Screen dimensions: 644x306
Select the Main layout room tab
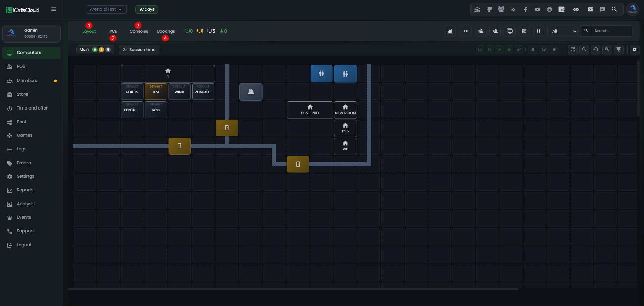(x=95, y=50)
